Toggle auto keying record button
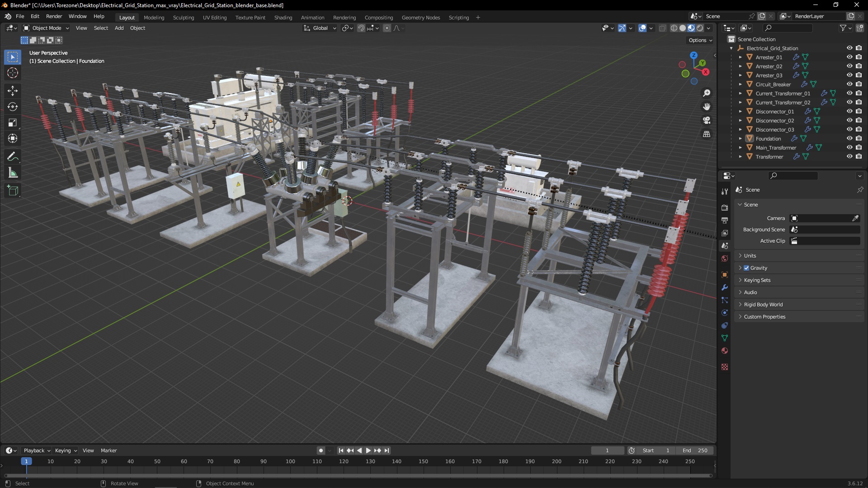868x488 pixels. coord(321,450)
